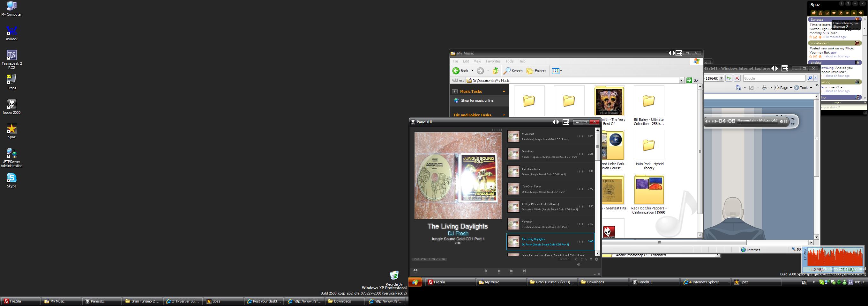This screenshot has width=868, height=306.
Task: Favorite Danacea's post with the star icon
Action: tap(811, 37)
